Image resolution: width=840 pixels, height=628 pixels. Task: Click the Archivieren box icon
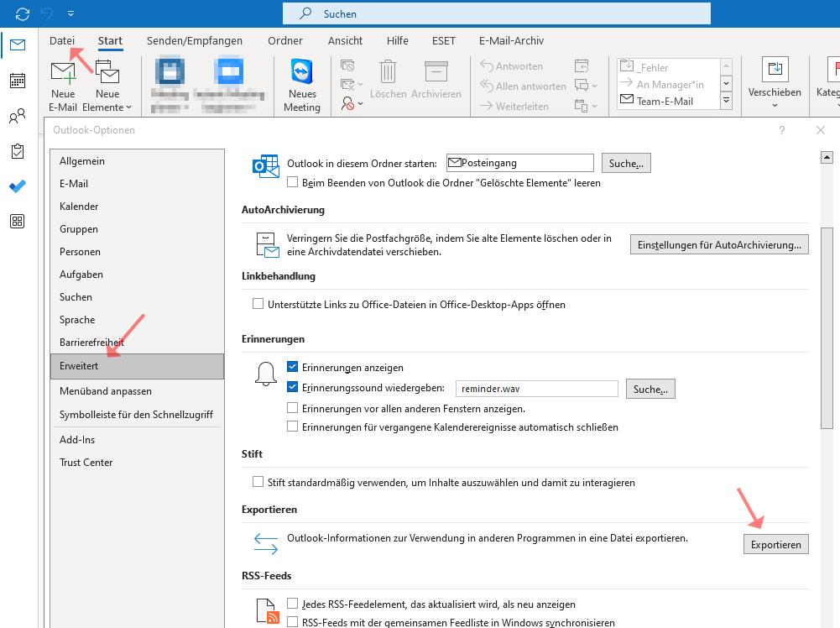click(436, 81)
